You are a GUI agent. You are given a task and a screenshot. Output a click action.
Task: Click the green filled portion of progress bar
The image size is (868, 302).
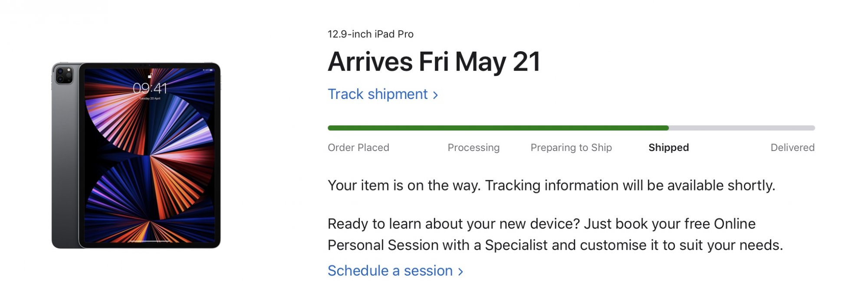tap(497, 128)
